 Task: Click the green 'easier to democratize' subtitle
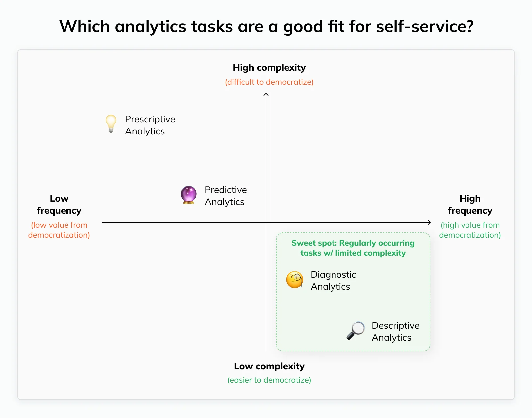pos(269,380)
